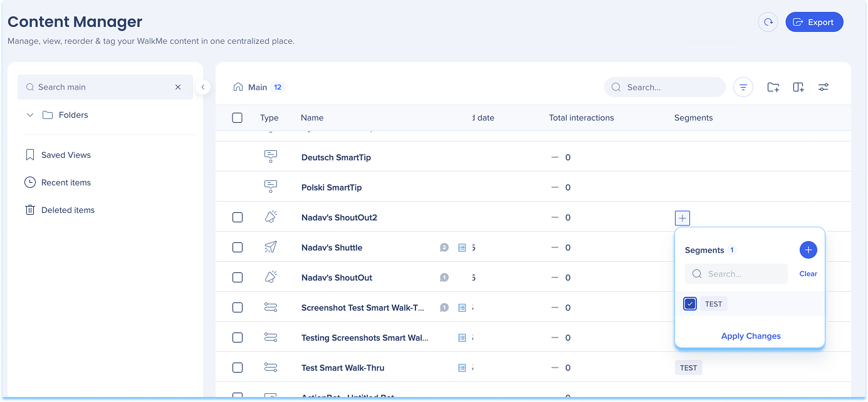
Task: Open Saved Views in the sidebar
Action: point(66,155)
